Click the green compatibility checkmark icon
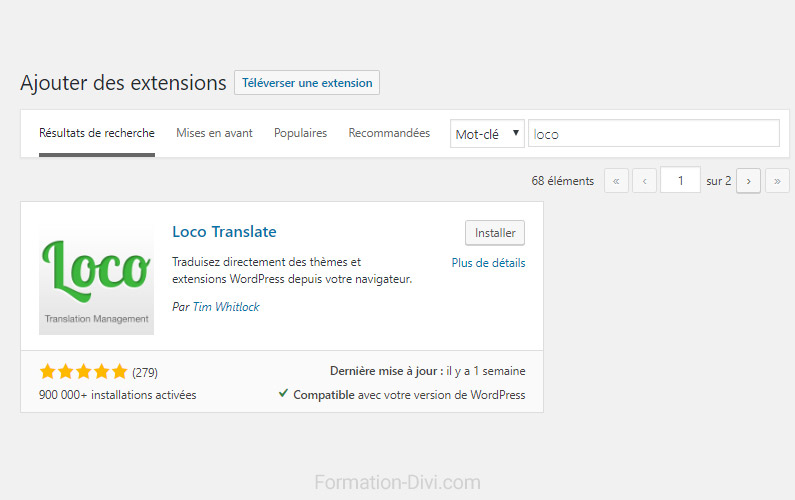The width and height of the screenshot is (795, 500). pyautogui.click(x=284, y=394)
